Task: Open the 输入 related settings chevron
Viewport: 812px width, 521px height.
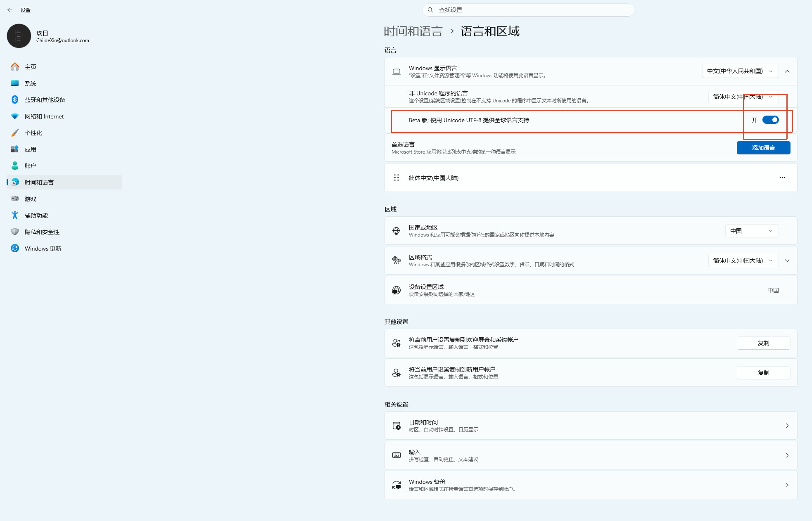Action: [787, 455]
